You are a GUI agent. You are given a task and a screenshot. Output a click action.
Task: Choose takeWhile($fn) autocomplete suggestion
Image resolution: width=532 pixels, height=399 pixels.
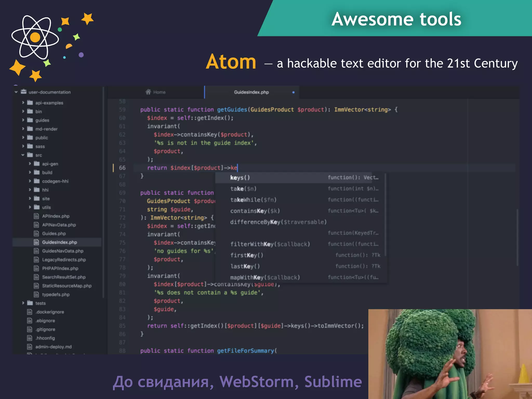pyautogui.click(x=300, y=200)
